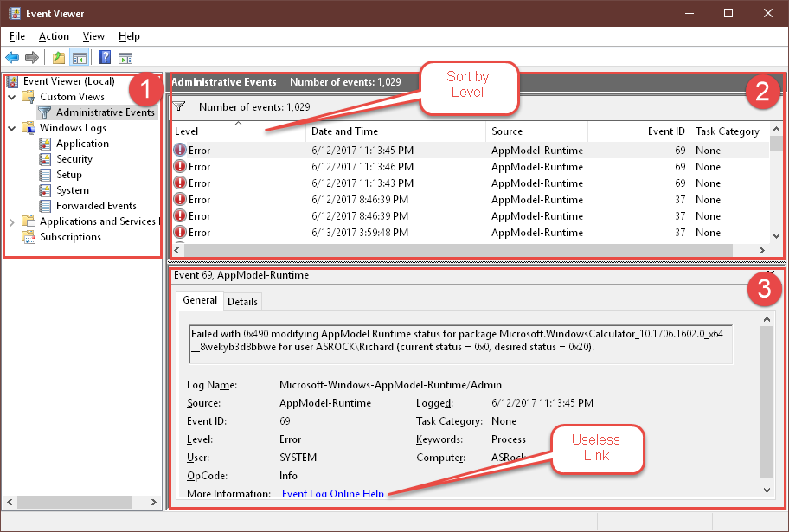Click the Back navigation arrow icon
Viewport: 789px width, 532px height.
tap(12, 57)
